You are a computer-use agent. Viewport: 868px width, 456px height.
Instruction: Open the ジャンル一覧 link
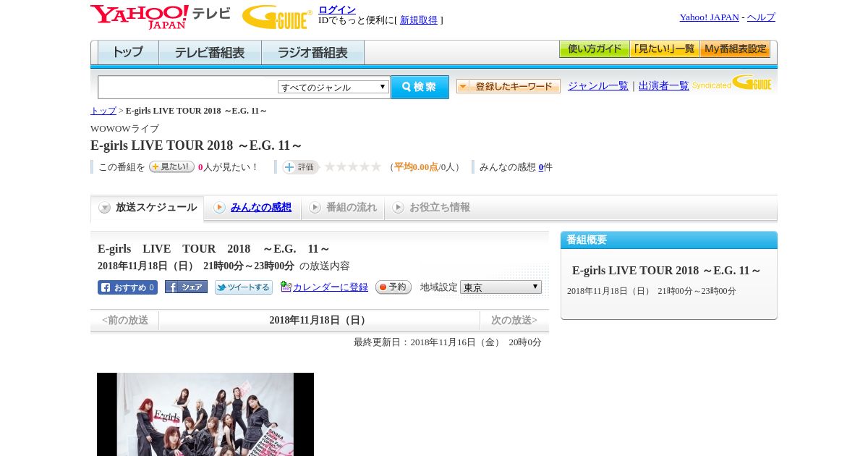[598, 86]
